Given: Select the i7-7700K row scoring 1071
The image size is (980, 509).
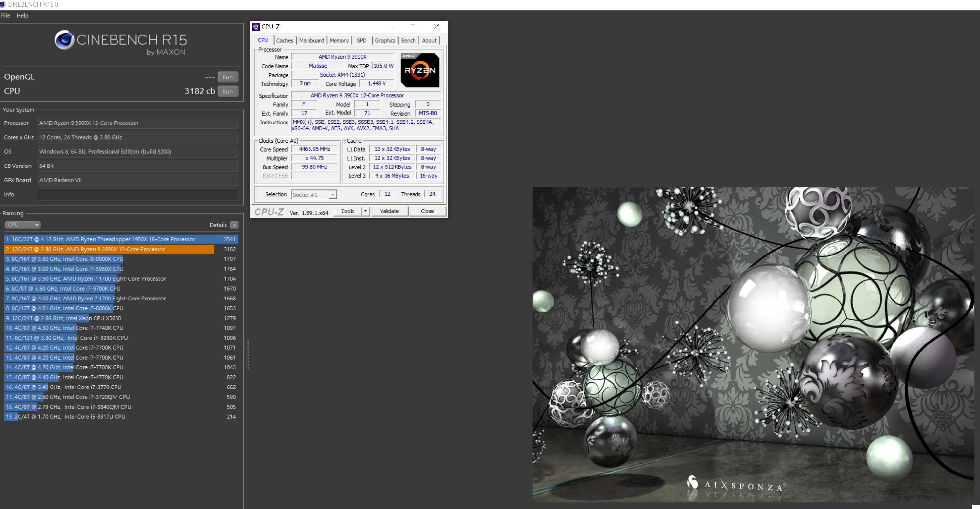Looking at the screenshot, I should click(x=121, y=347).
